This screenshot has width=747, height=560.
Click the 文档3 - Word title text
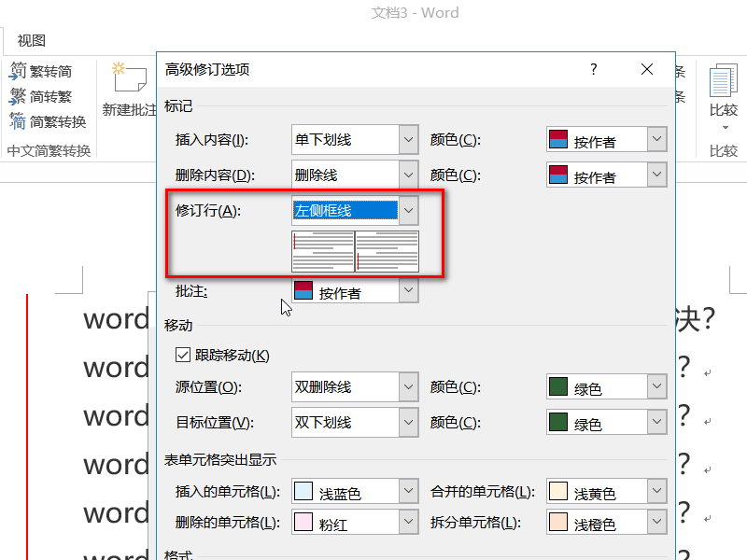pyautogui.click(x=415, y=12)
